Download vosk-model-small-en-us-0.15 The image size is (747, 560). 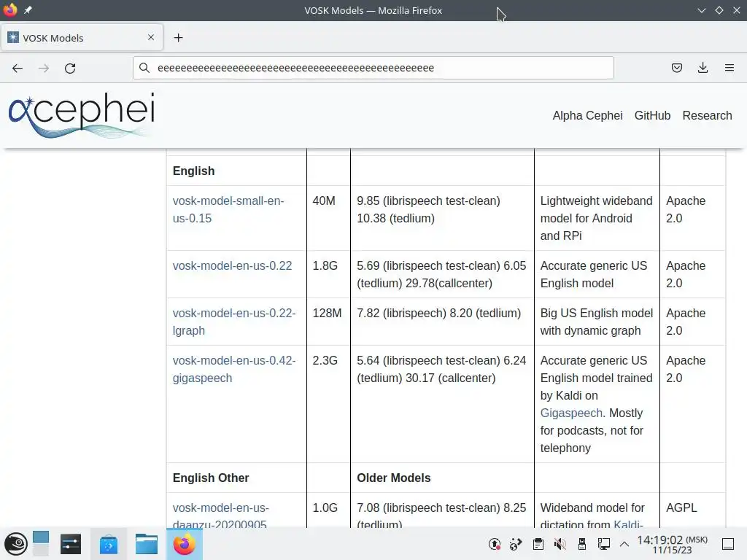click(228, 209)
